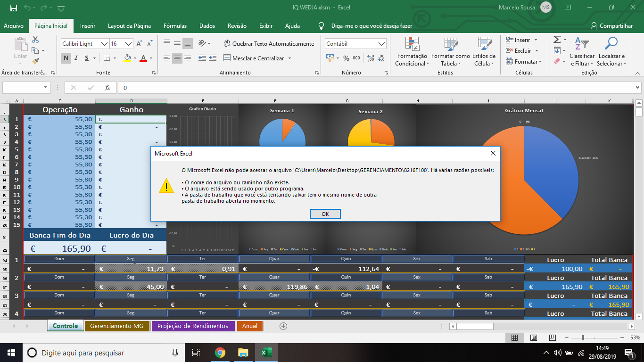The width and height of the screenshot is (644, 362).
Task: Toggle bottom vertical alignment
Action: pyautogui.click(x=188, y=43)
